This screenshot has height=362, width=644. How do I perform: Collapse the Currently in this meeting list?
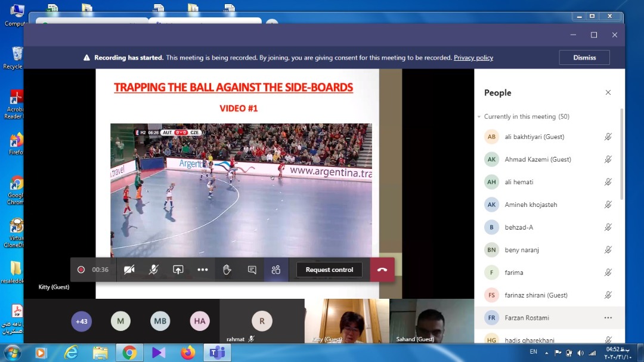point(479,117)
